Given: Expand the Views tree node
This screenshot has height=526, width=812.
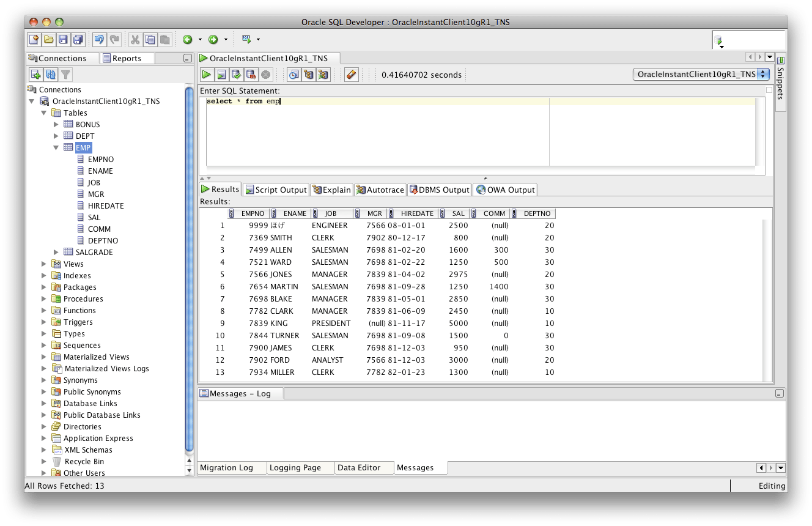Looking at the screenshot, I should point(43,264).
